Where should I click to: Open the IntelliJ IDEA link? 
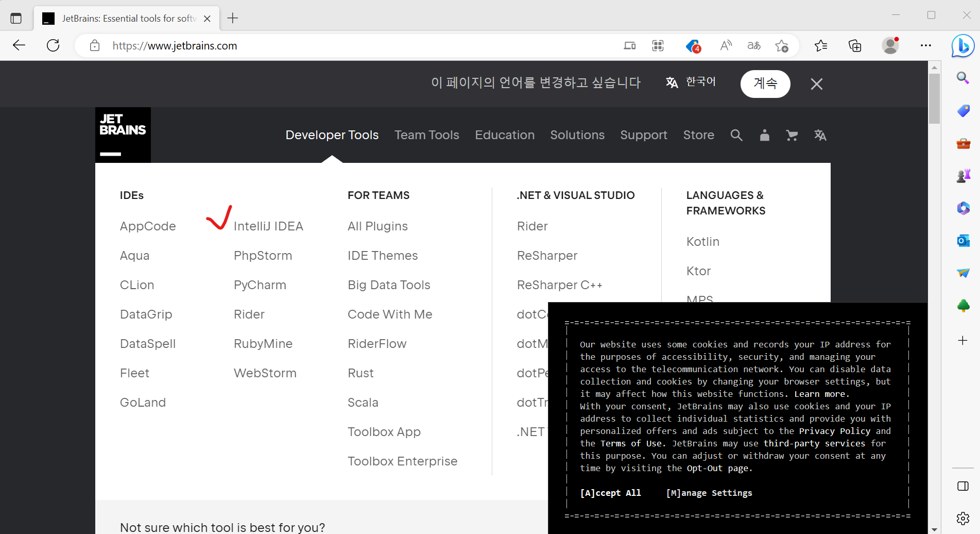click(x=268, y=226)
